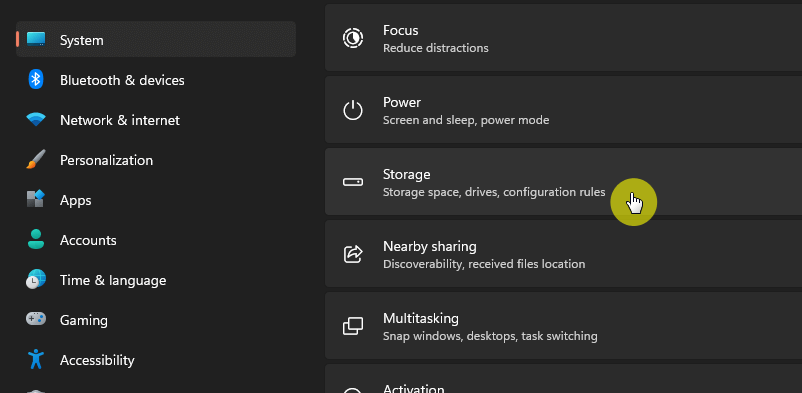
Task: Click 'Reduce distractions' text
Action: 436,48
